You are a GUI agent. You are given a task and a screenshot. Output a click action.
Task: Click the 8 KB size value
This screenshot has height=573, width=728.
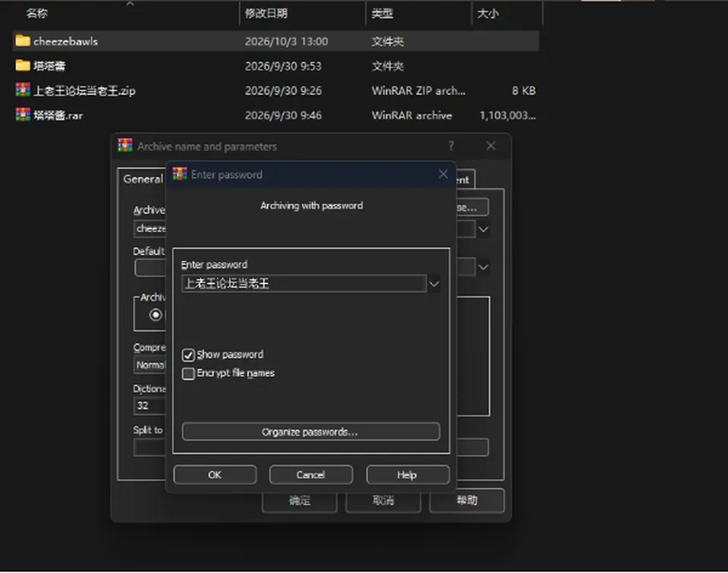[x=524, y=90]
